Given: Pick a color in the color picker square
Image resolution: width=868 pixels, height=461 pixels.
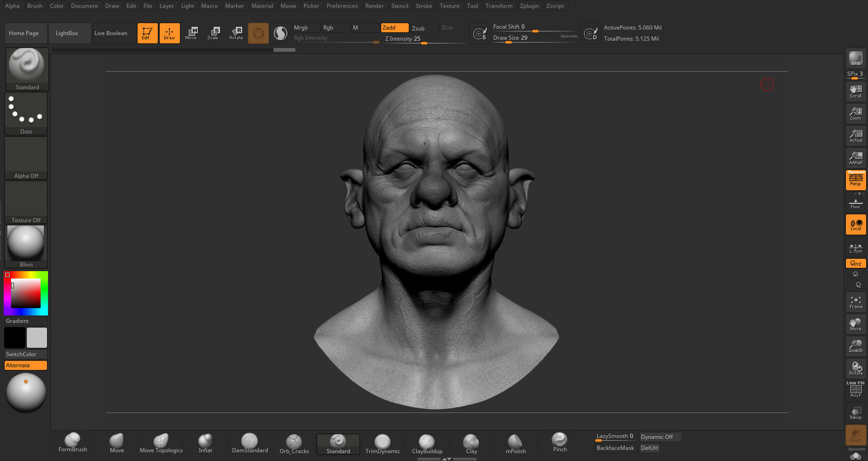Looking at the screenshot, I should (x=26, y=293).
